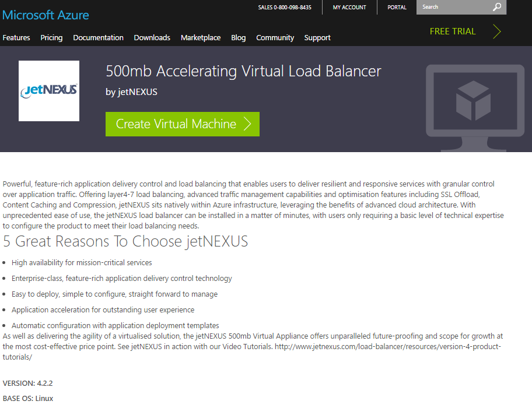This screenshot has width=532, height=408.
Task: Visit the Community page
Action: pos(275,38)
